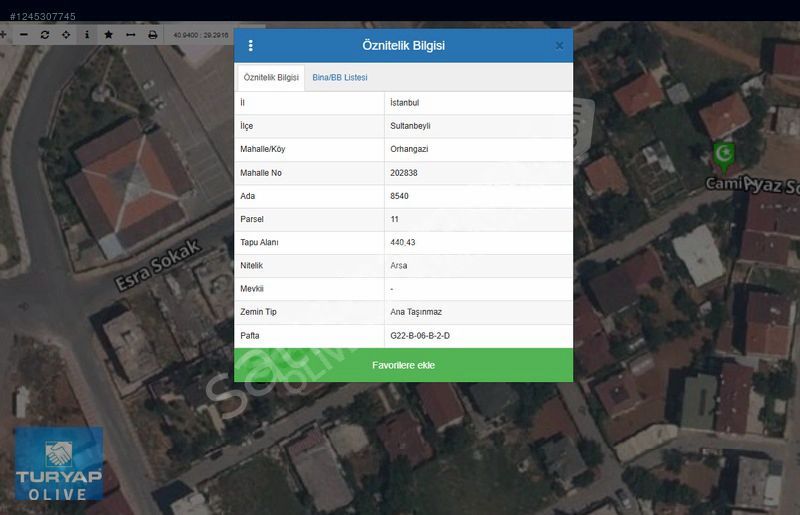800x515 pixels.
Task: Click the zoom in plus icon
Action: 4,34
